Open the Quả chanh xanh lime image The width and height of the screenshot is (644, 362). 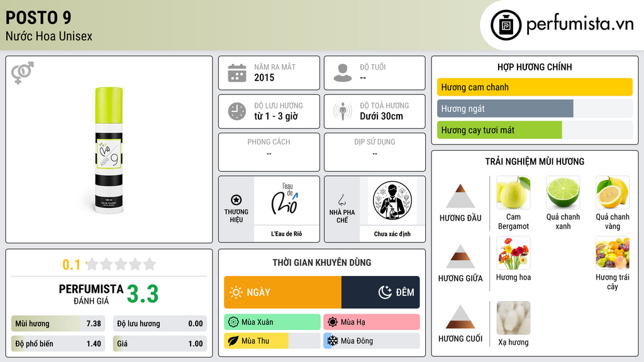point(563,192)
